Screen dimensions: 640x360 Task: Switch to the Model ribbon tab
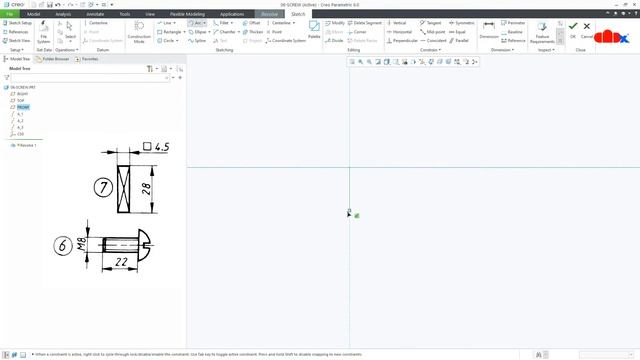[x=33, y=14]
